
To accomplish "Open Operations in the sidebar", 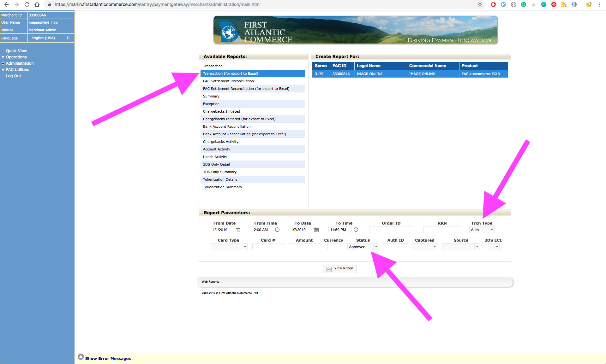I will [16, 57].
